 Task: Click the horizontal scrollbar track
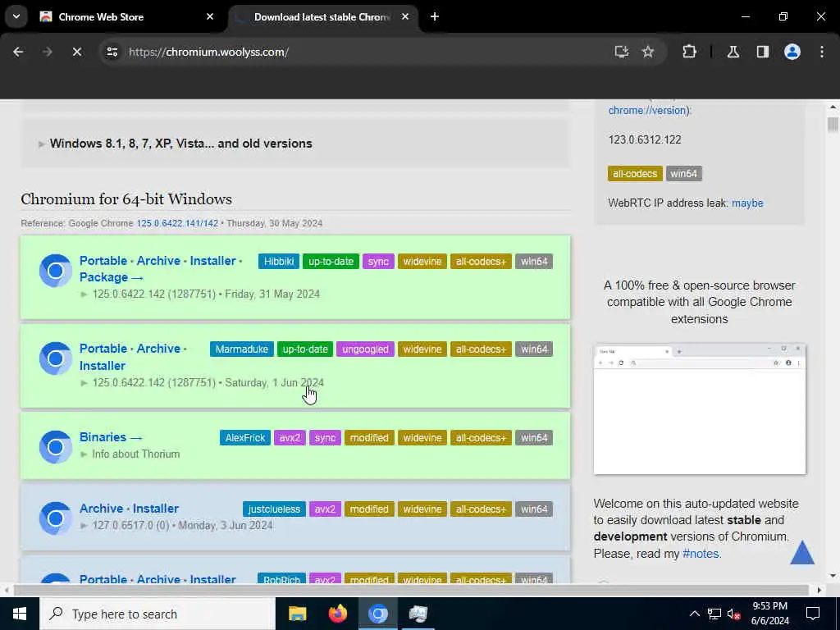pos(412,590)
